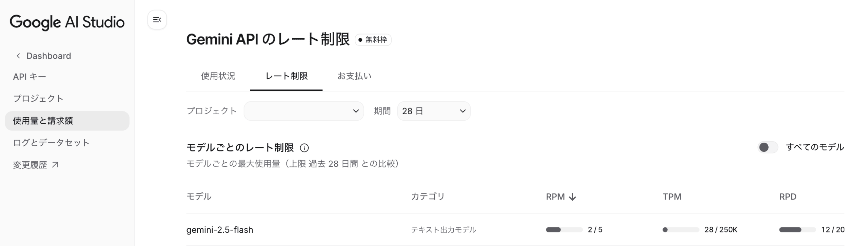Go back via the Dashboard link
Viewport: 868px width, 246px height.
click(x=48, y=55)
